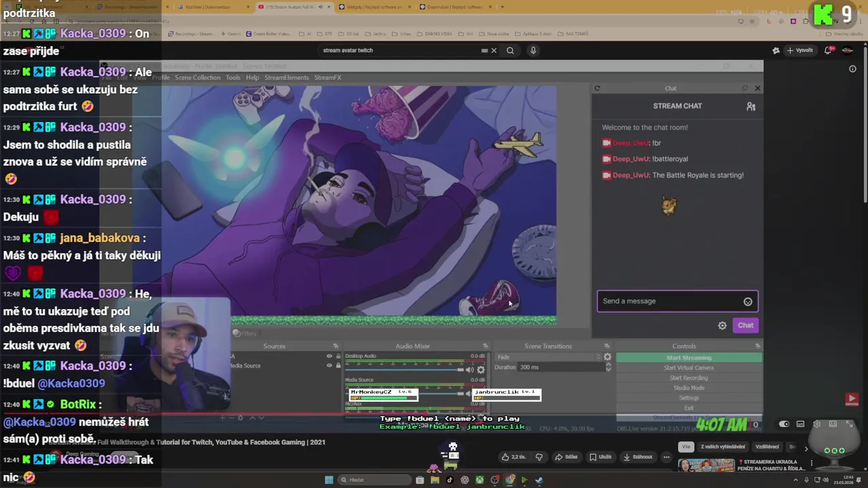The image size is (868, 488).
Task: Click the purple Chat send button
Action: 745,325
